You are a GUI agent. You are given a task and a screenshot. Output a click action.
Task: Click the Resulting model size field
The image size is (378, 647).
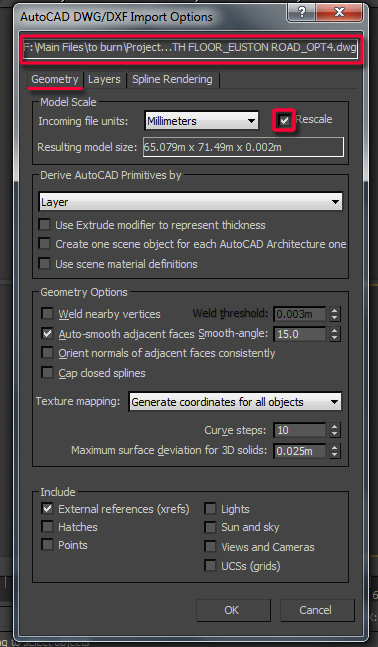point(243,147)
